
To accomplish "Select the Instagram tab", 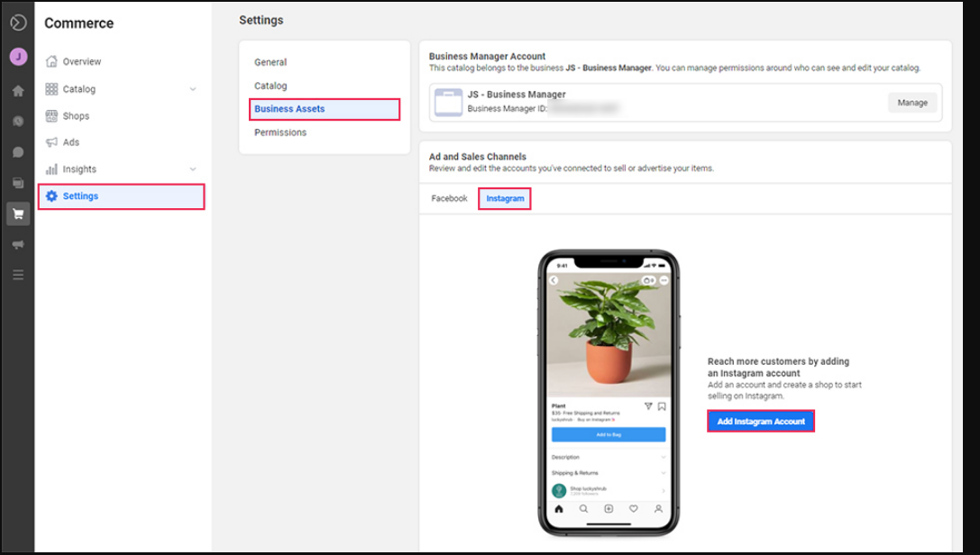I will click(505, 198).
